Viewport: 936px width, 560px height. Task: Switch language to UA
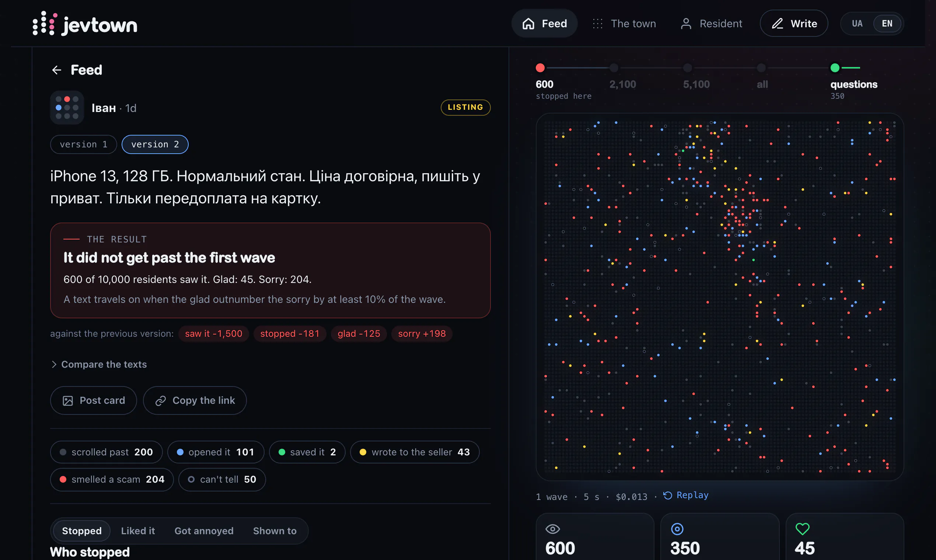point(857,24)
